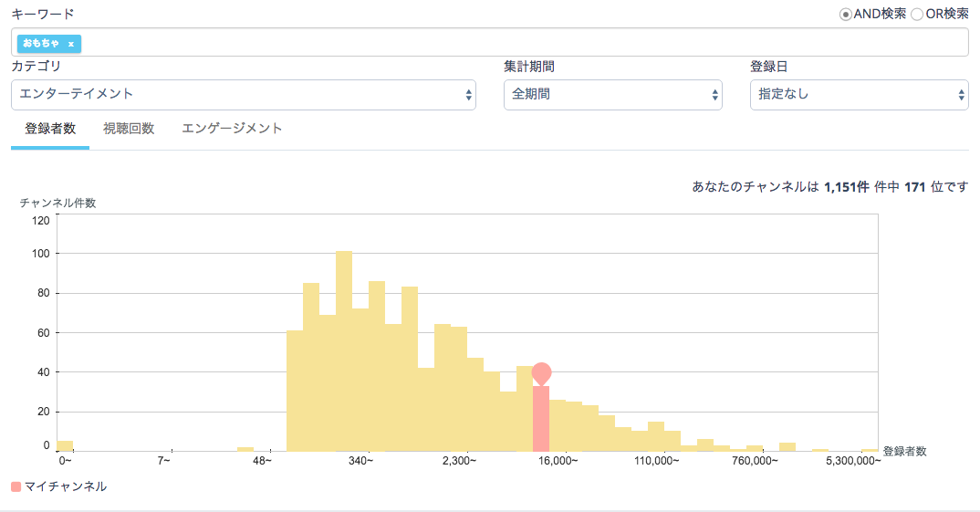Click the pink my-channel marker pin

click(541, 373)
